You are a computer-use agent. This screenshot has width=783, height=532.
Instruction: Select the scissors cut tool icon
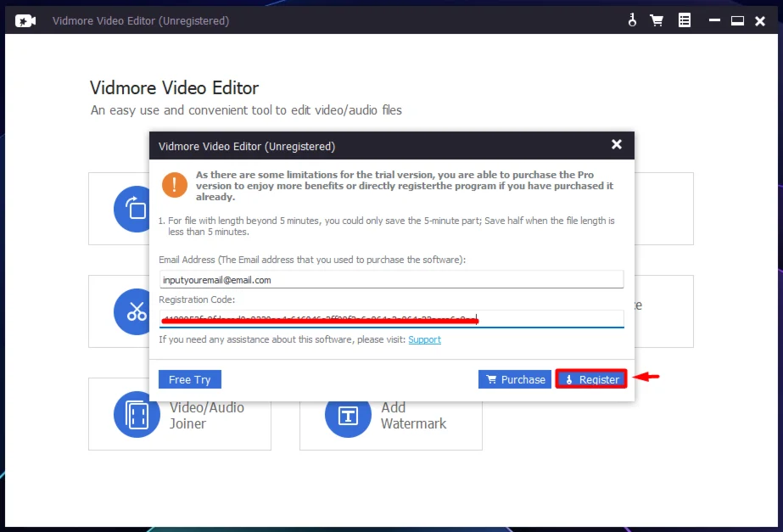(x=136, y=311)
